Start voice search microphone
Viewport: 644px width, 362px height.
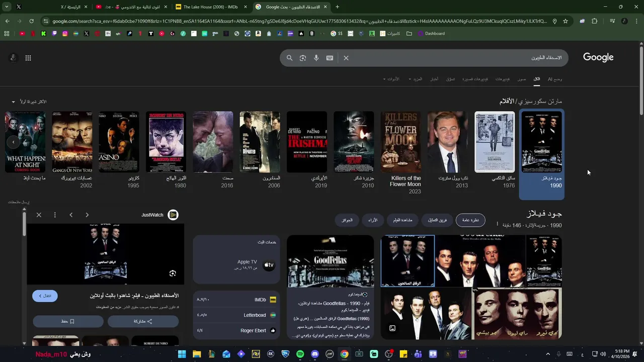316,58
